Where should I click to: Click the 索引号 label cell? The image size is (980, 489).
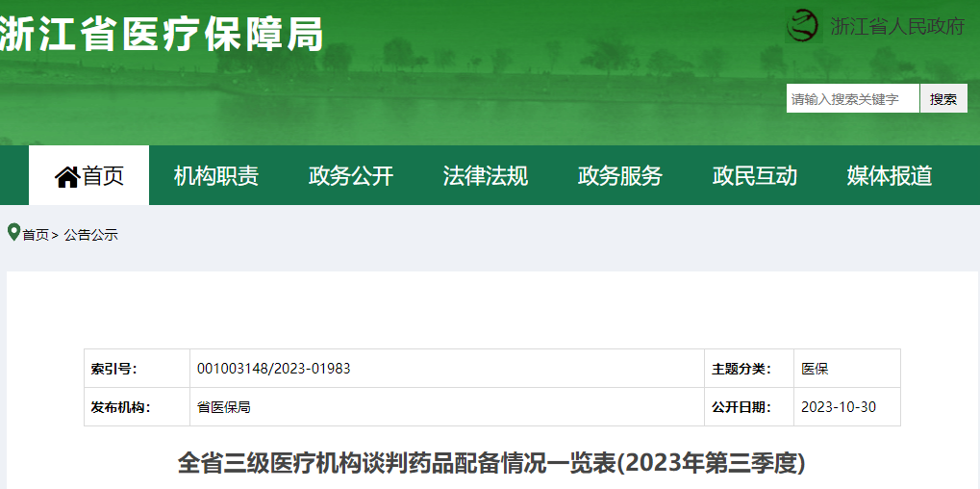click(x=137, y=369)
